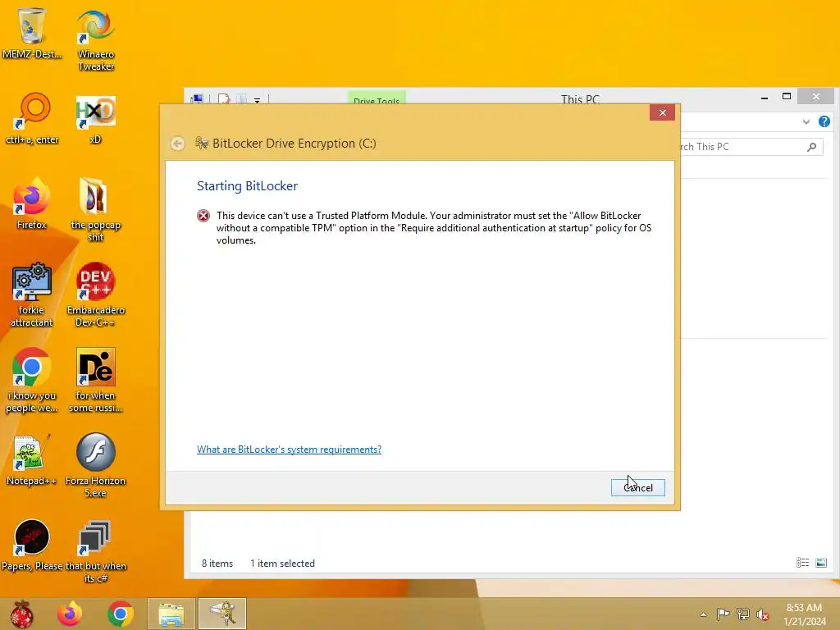Open BitLocker's system requirements help link
This screenshot has height=630, width=840.
[289, 450]
